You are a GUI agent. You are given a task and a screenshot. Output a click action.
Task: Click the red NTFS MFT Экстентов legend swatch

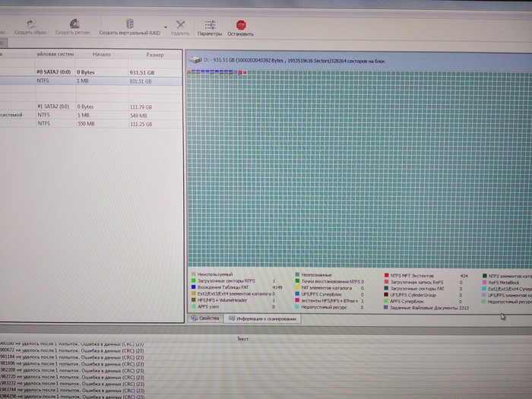tap(386, 276)
